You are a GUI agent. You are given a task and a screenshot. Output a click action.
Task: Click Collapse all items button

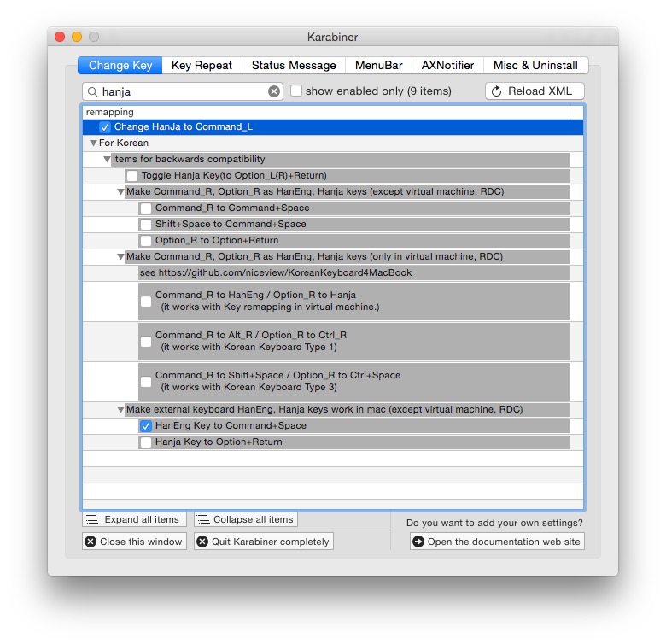pyautogui.click(x=246, y=519)
